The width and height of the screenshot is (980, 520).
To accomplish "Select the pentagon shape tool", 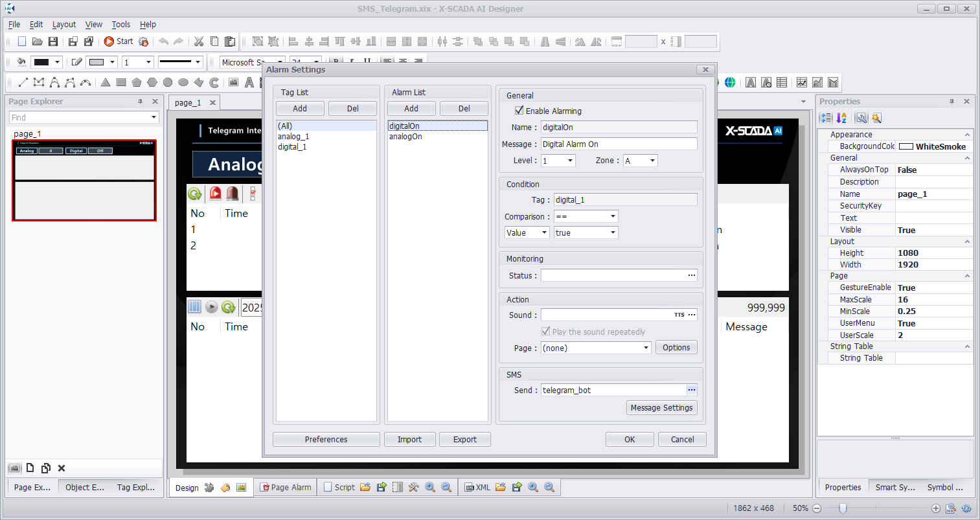I will pyautogui.click(x=137, y=82).
